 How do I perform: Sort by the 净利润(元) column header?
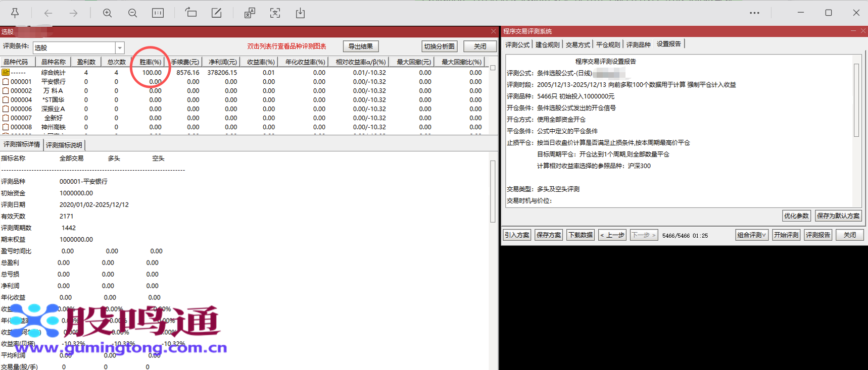point(222,62)
